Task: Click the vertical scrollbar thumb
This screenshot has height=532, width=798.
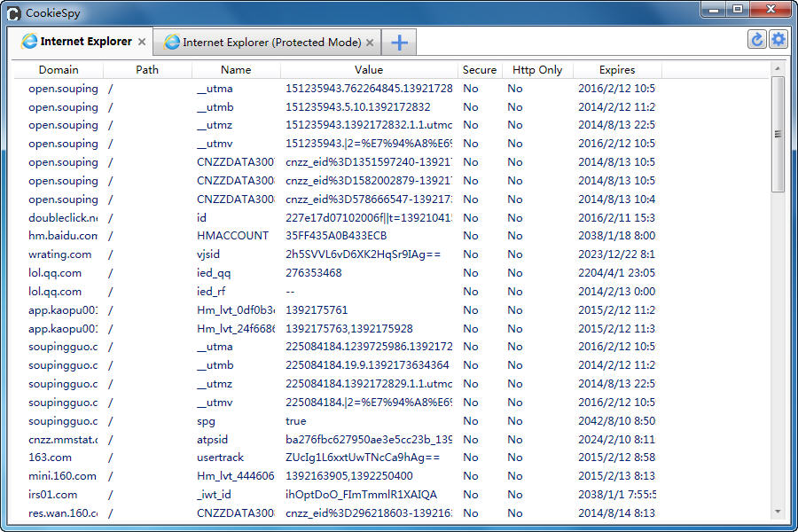Action: pos(777,135)
